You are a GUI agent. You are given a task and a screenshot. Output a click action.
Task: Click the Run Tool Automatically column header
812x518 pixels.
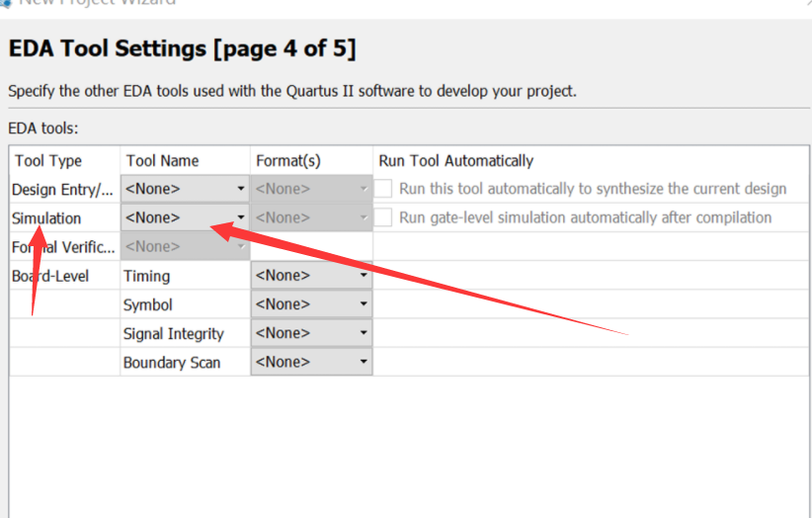coord(455,160)
